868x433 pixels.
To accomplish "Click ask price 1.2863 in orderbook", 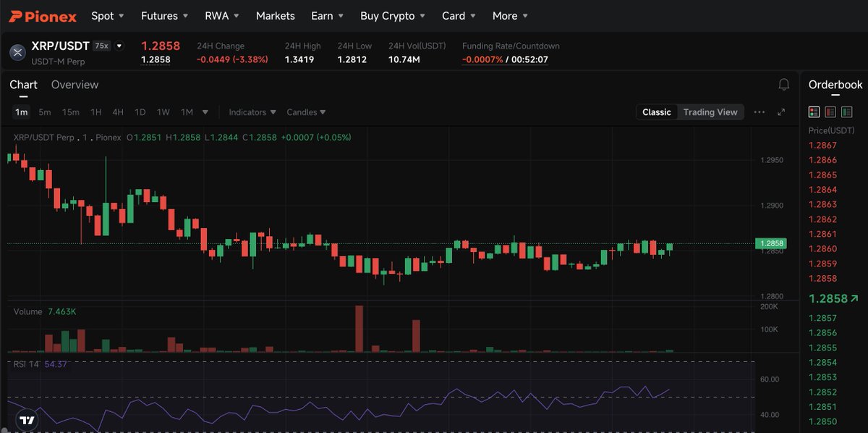I will (x=822, y=204).
